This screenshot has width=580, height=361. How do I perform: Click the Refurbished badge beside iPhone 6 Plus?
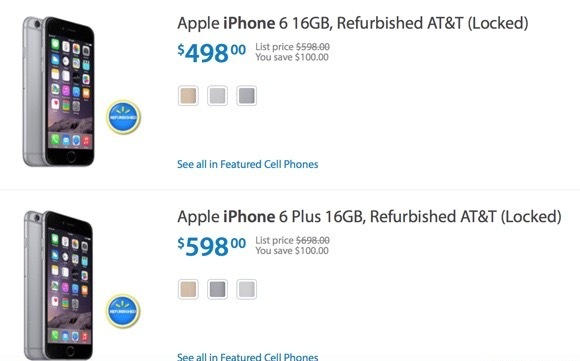(123, 311)
